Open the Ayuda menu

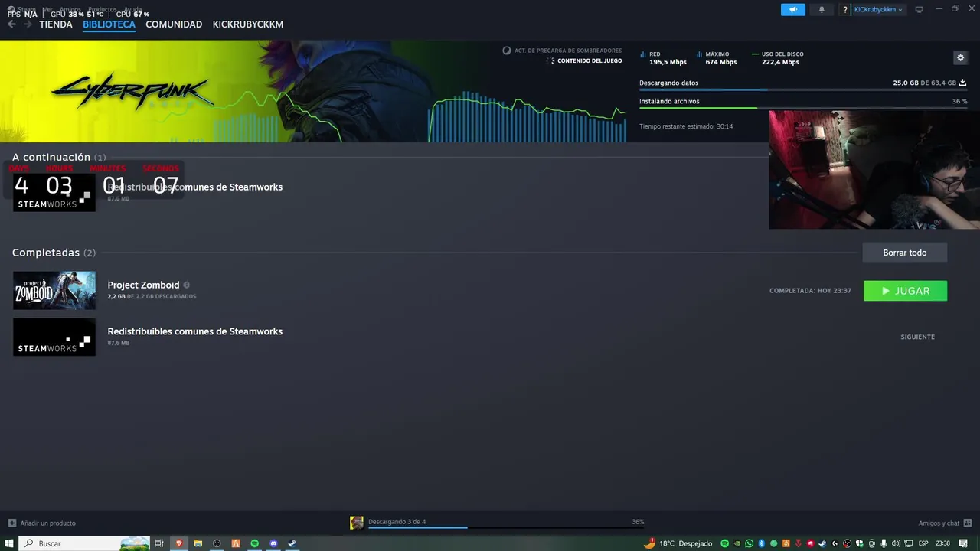[133, 9]
